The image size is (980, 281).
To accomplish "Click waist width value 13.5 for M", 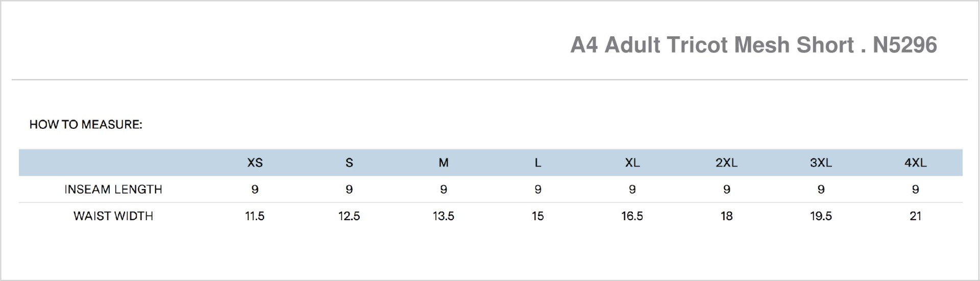I will point(444,216).
